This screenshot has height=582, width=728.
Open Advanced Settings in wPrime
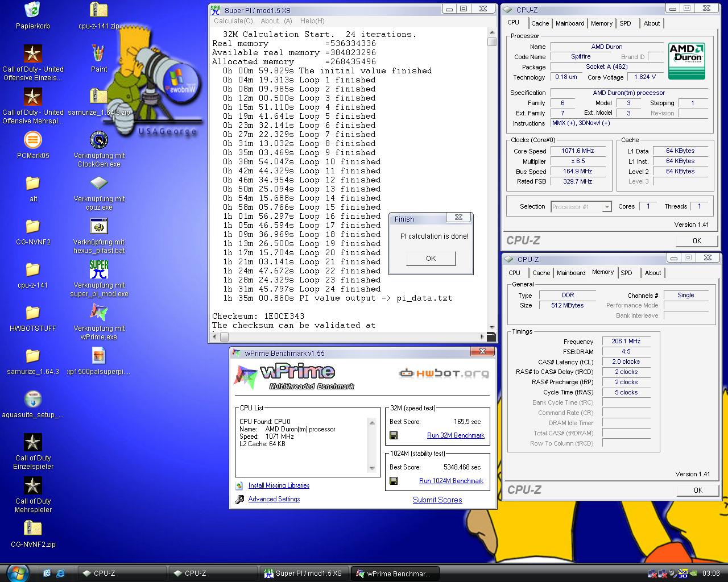tap(274, 499)
